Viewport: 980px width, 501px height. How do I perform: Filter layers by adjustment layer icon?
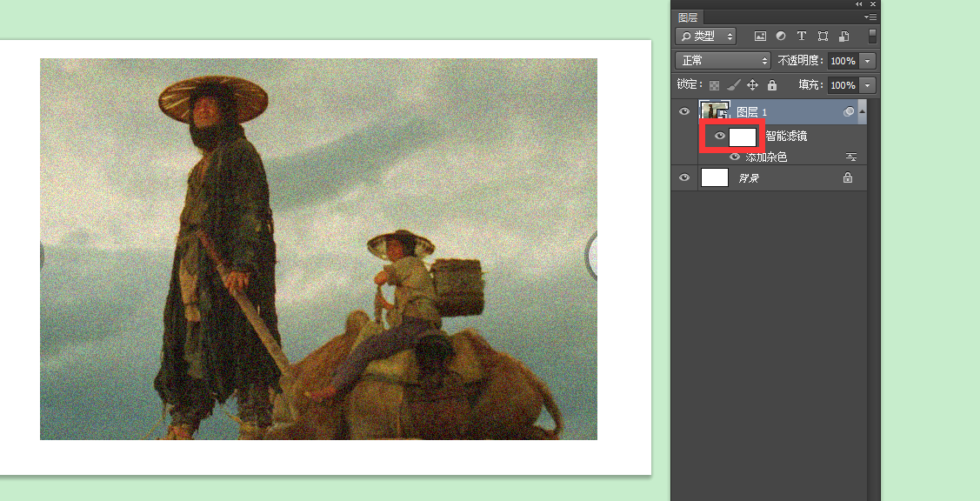click(781, 37)
